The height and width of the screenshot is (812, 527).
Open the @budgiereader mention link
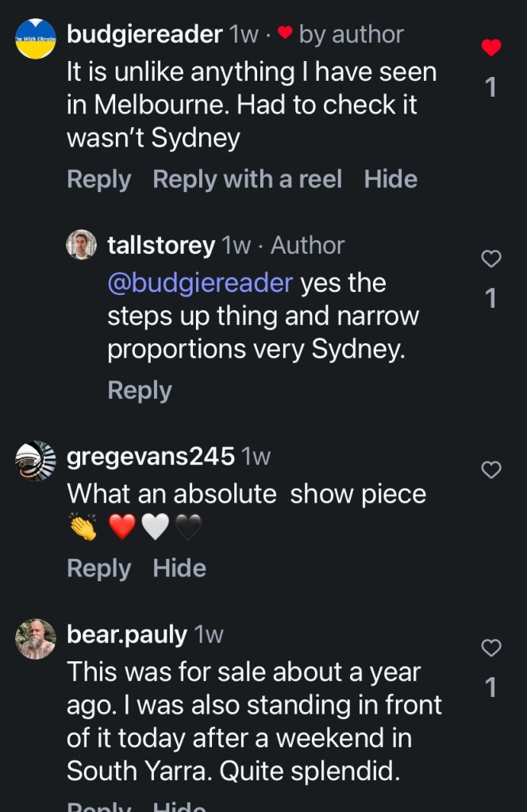click(x=200, y=283)
